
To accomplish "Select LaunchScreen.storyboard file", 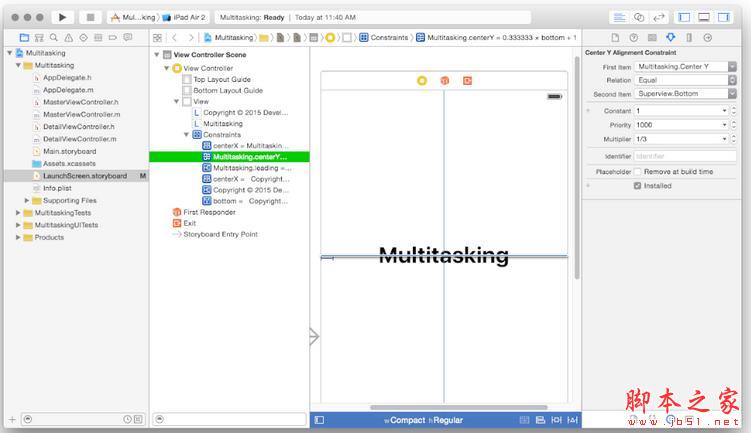I will 76,176.
